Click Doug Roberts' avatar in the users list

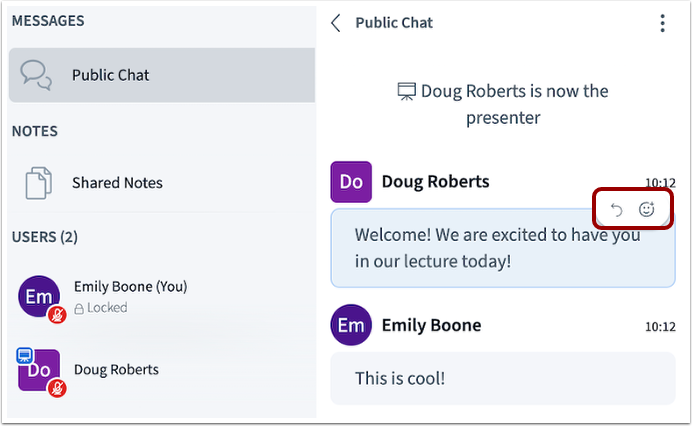point(39,370)
